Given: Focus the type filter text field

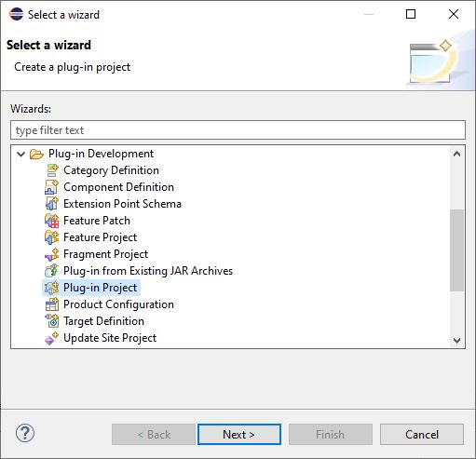Looking at the screenshot, I should click(x=238, y=130).
